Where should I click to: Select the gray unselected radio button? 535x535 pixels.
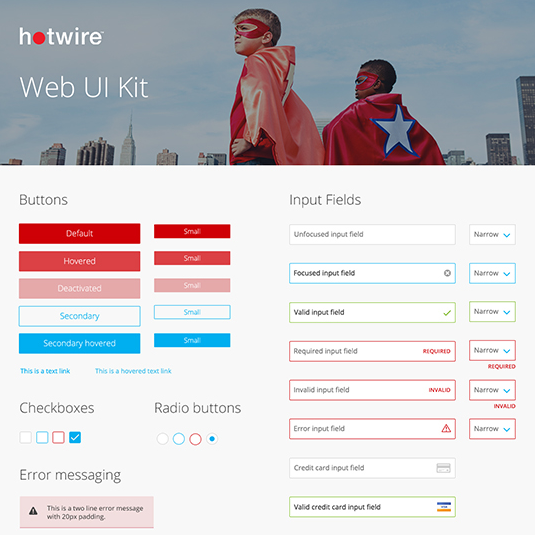pyautogui.click(x=162, y=438)
